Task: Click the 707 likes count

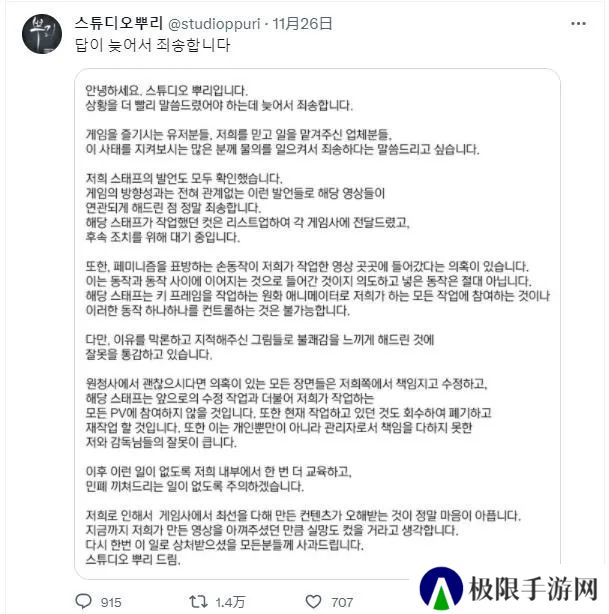Action: point(342,602)
